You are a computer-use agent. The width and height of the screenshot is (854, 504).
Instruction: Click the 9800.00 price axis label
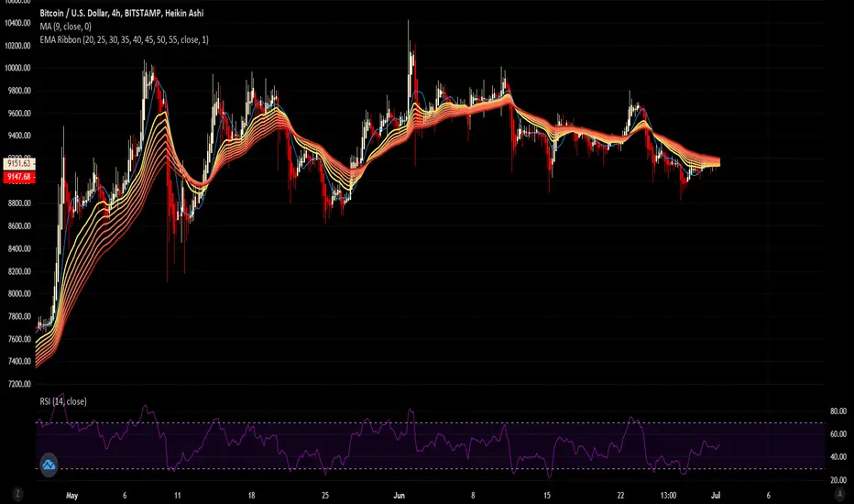coord(19,91)
